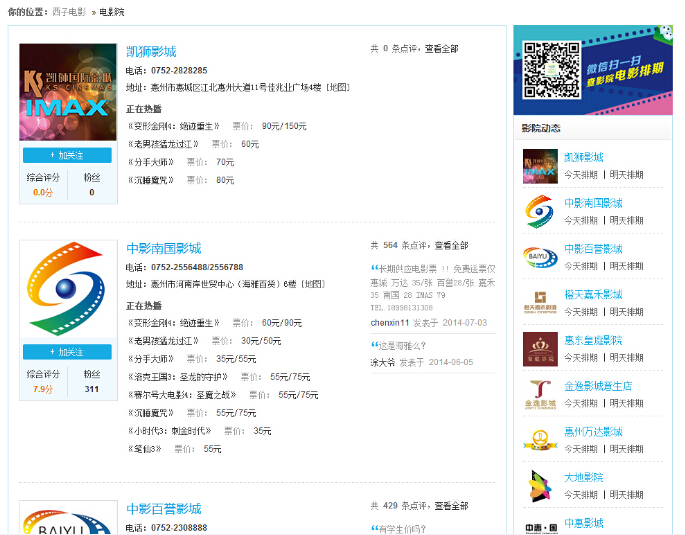Click the 橙天嘉禾影城 logo in sidebar
This screenshot has height=535, width=685.
pos(540,303)
